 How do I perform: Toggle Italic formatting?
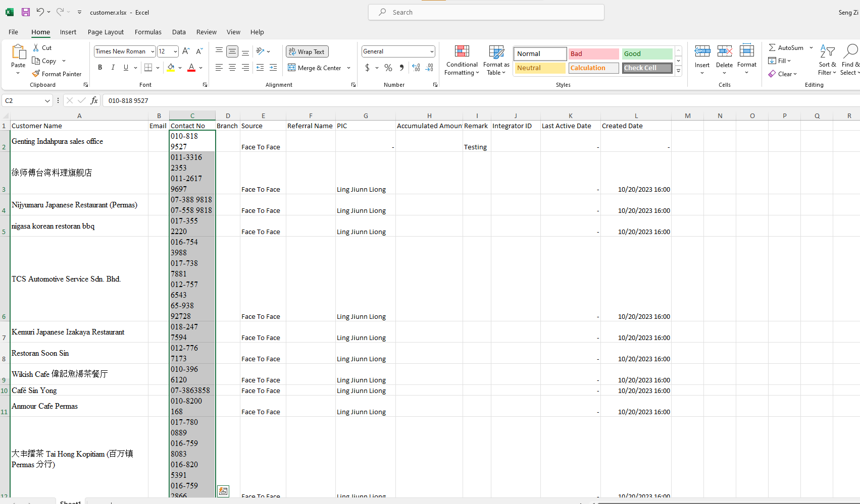[113, 68]
